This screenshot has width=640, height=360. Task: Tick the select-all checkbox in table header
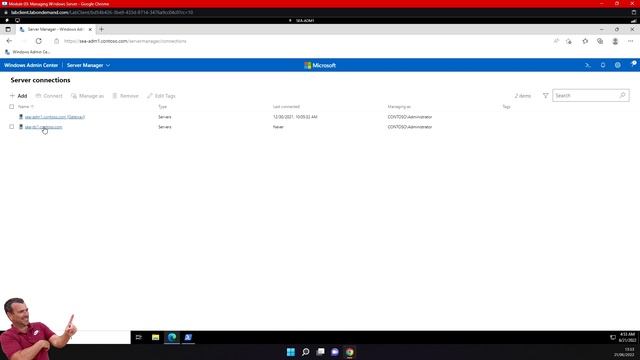11,107
